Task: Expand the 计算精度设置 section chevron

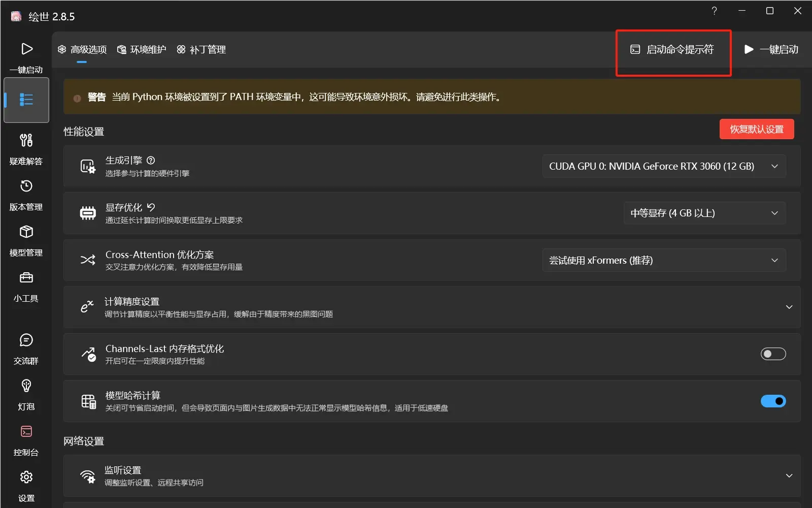Action: (x=789, y=307)
